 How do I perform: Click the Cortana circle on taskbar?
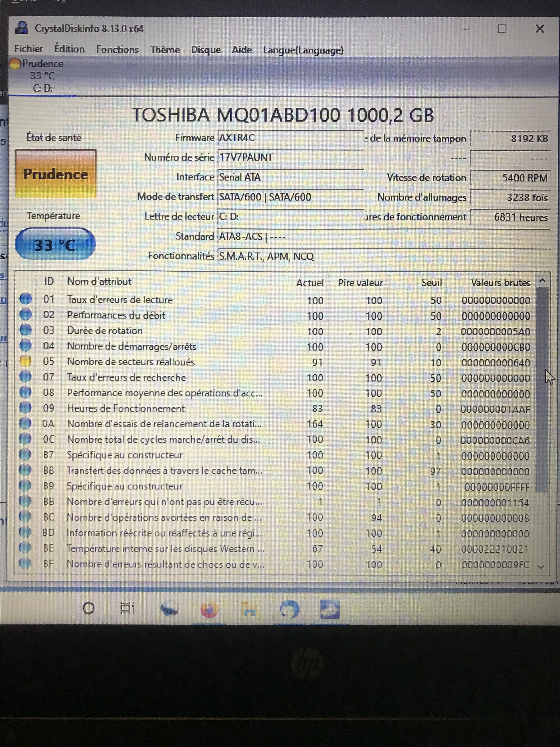point(89,608)
